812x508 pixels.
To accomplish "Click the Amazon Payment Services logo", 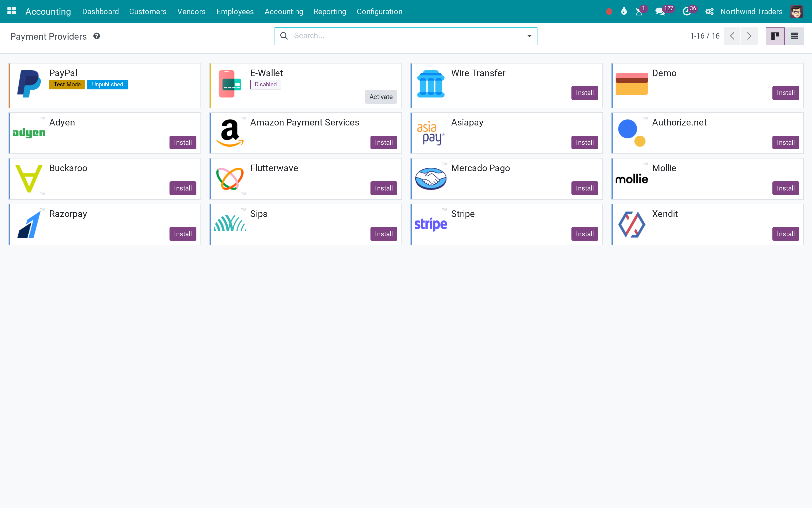I will [x=230, y=133].
